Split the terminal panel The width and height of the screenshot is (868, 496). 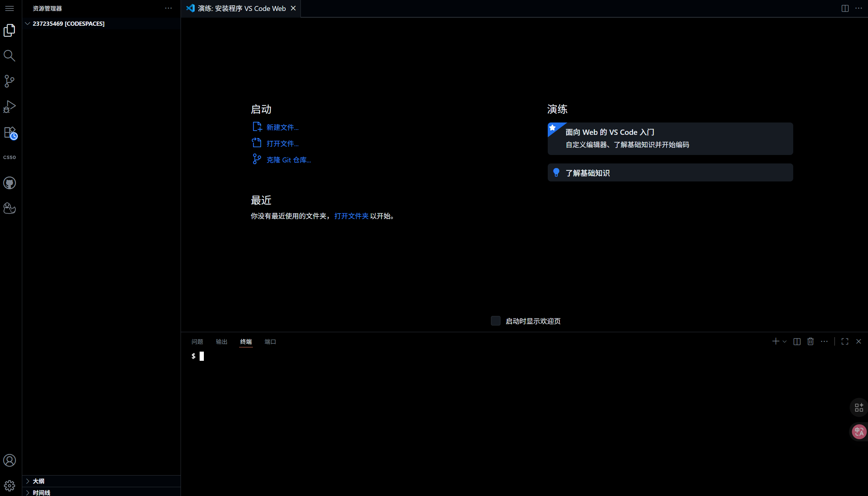797,341
